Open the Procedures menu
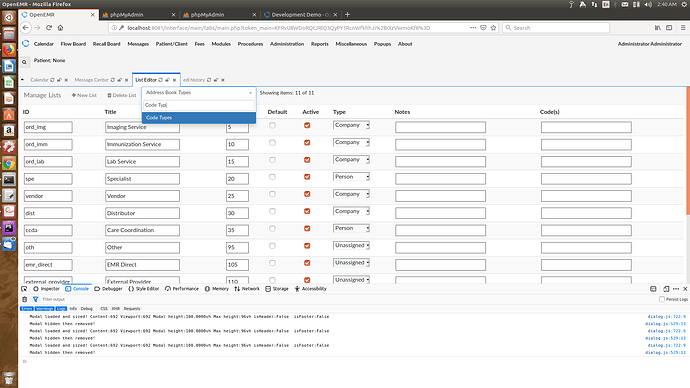This screenshot has height=388, width=690. [x=250, y=44]
